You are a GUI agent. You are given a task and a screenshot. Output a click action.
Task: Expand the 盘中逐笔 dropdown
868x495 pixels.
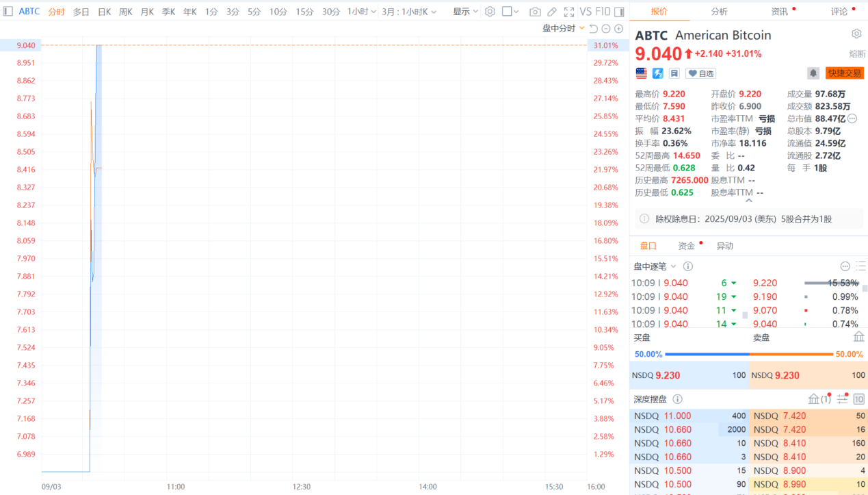point(655,266)
